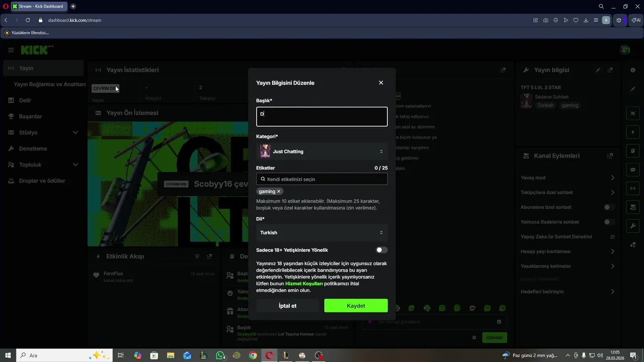Click the browser snapshot camera icon

click(x=545, y=20)
